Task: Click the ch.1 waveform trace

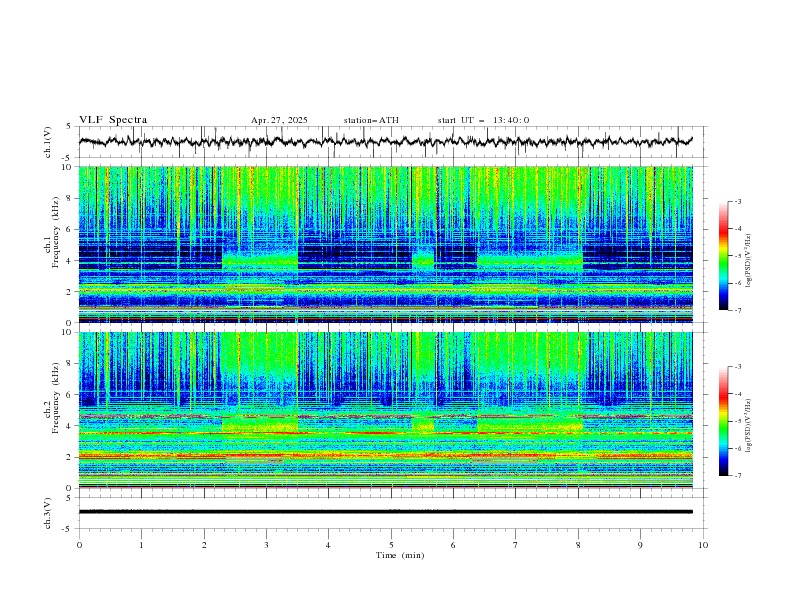Action: click(386, 141)
